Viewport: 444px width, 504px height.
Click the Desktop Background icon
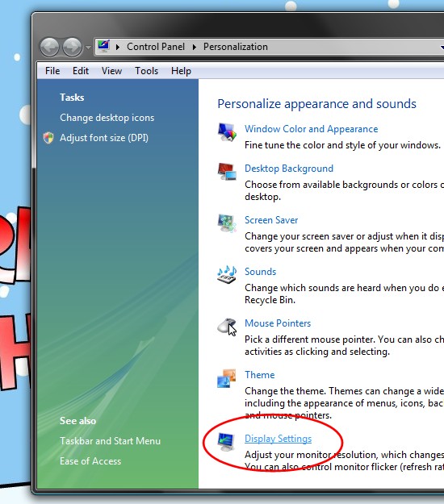(x=227, y=171)
